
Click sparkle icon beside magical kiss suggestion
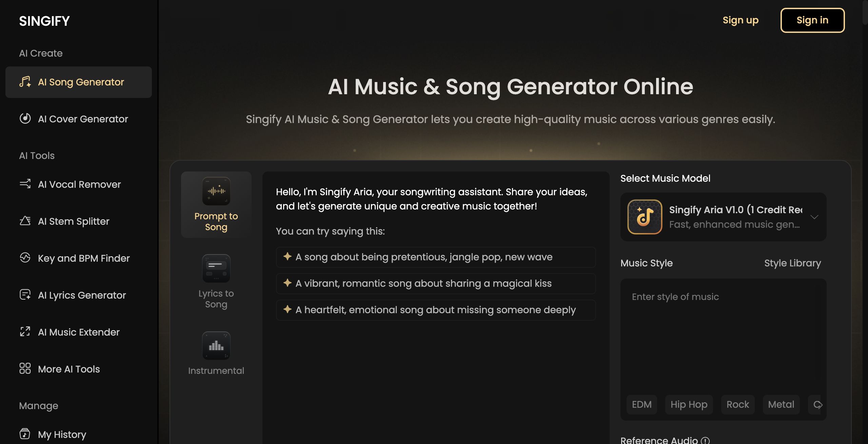288,283
